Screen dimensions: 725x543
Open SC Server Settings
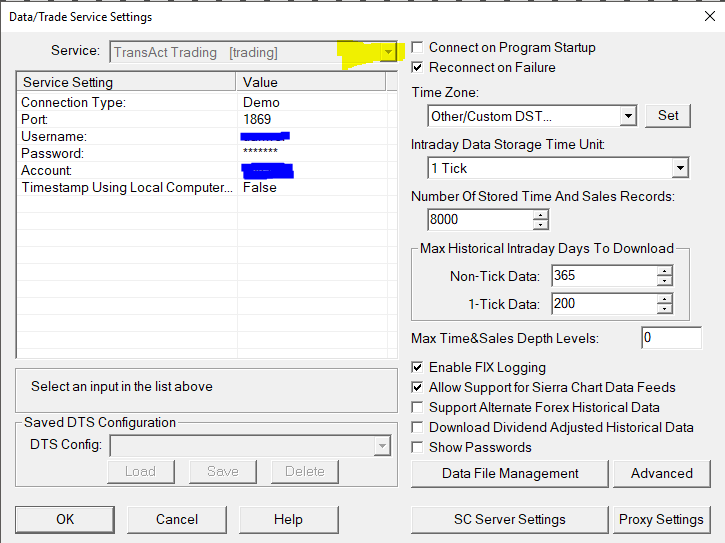tap(510, 519)
